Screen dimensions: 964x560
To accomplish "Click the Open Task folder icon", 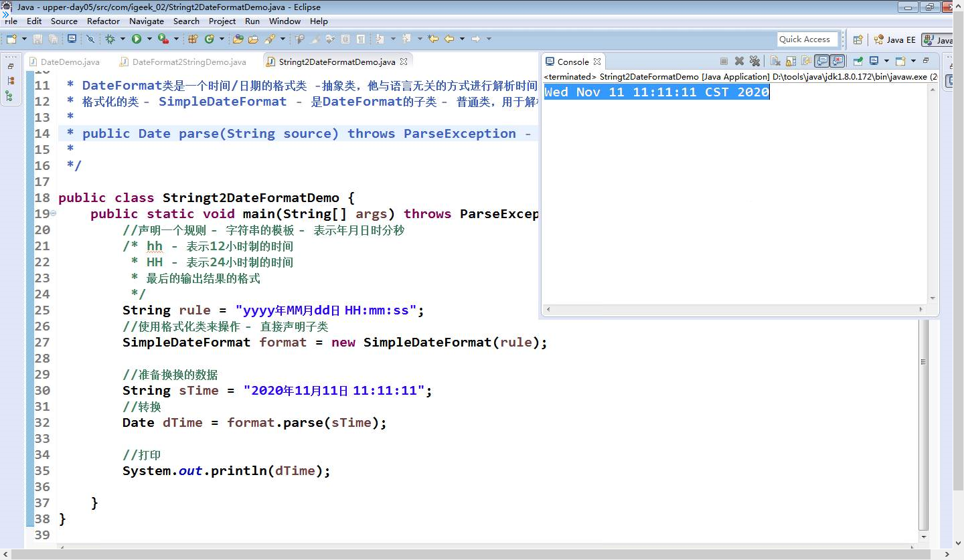I will point(253,39).
